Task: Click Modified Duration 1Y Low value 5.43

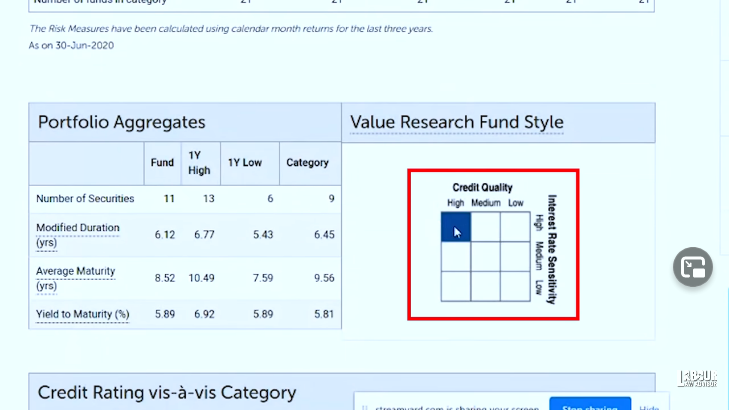Action: coord(263,235)
